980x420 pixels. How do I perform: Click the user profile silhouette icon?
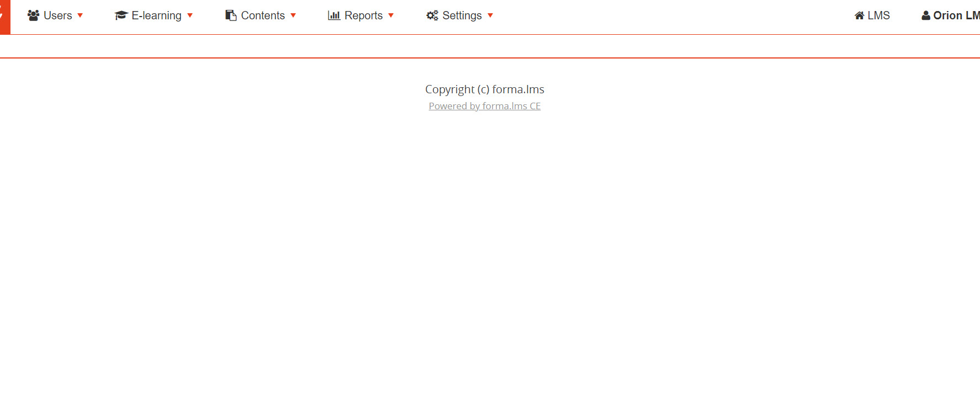[926, 15]
